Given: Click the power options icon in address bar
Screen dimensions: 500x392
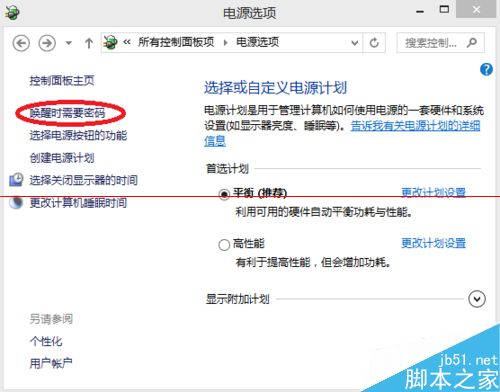Looking at the screenshot, I should click(110, 42).
